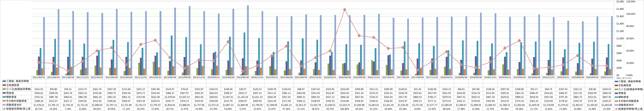Click the 2011/03/31 date column header
This screenshot has height=111, width=644.
click(x=39, y=77)
